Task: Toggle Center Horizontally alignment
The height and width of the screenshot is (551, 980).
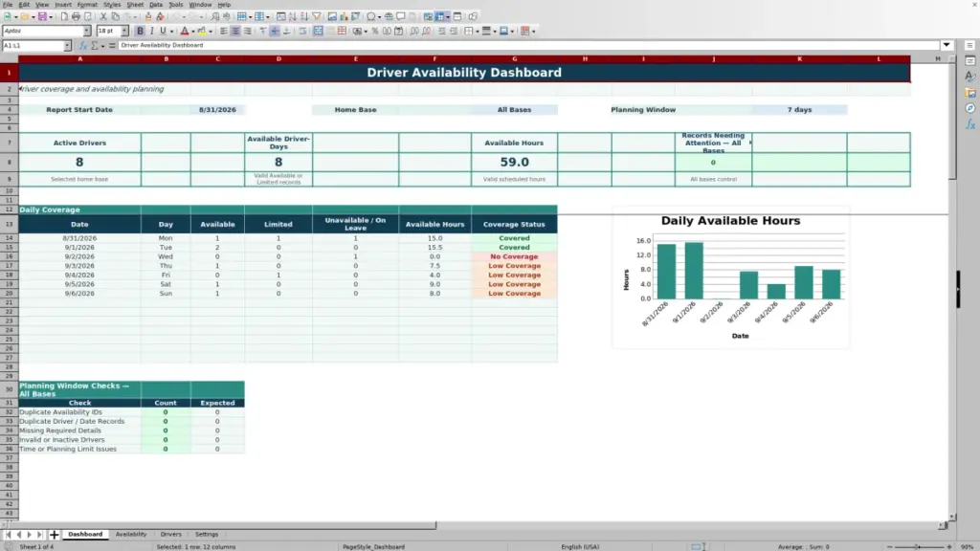Action: coord(235,31)
